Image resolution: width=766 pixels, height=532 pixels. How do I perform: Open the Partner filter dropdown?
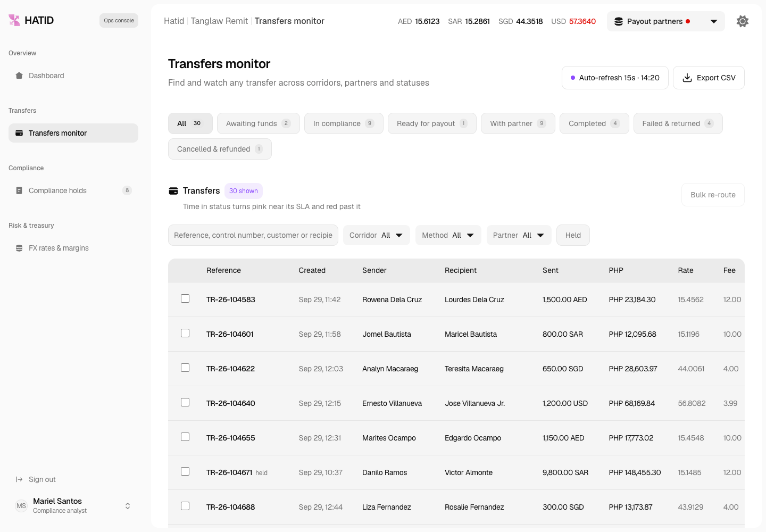pyautogui.click(x=519, y=235)
